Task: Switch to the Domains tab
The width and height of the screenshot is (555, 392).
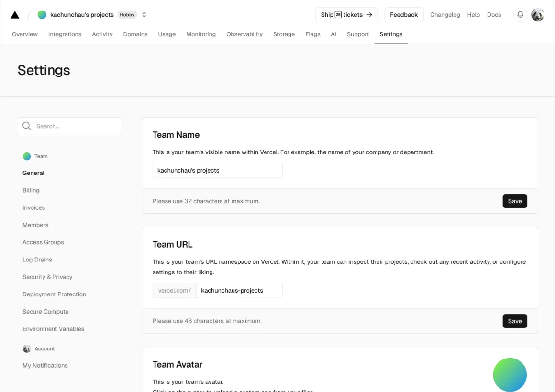Action: 135,34
